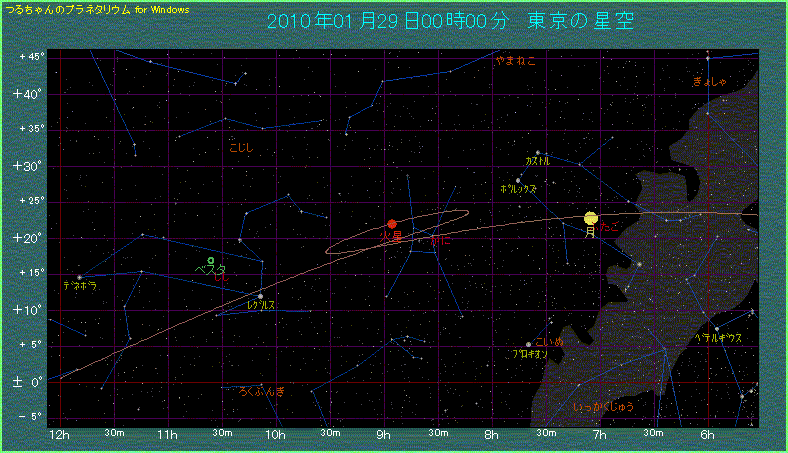Select the ぎょしゃ constellation name
Screen dimensions: 788x453
709,81
